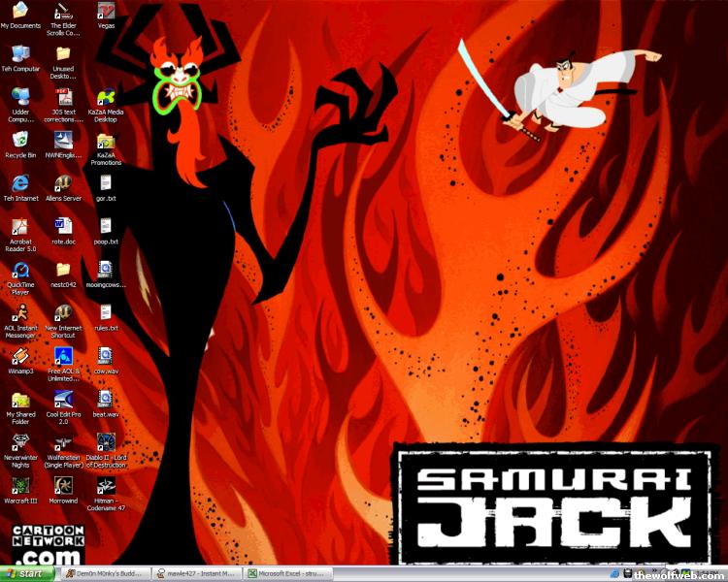Open the Recycle Bin

pos(19,140)
